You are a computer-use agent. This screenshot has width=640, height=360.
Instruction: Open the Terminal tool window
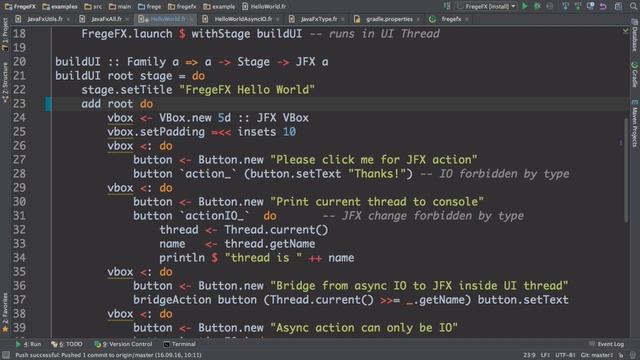[x=180, y=344]
